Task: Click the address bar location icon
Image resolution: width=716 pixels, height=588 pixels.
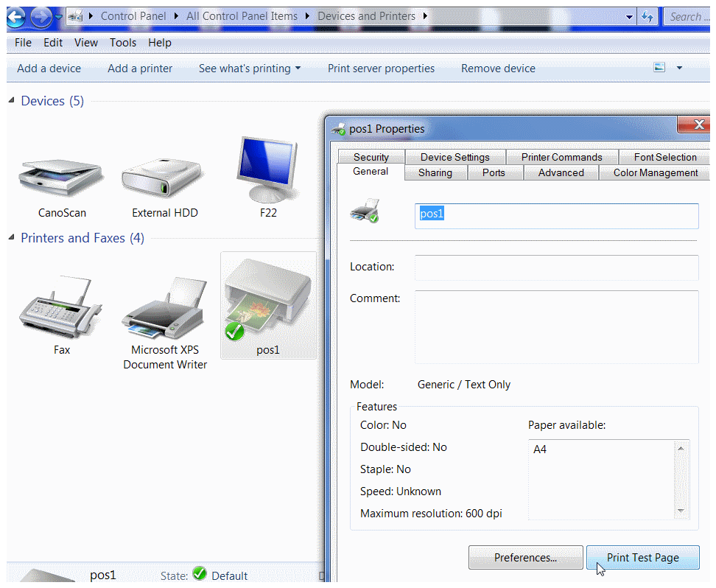Action: [75, 16]
